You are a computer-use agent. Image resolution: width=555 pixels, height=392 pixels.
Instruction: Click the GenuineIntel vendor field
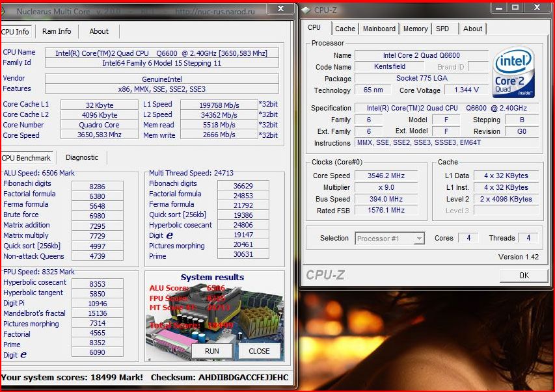[x=162, y=79]
